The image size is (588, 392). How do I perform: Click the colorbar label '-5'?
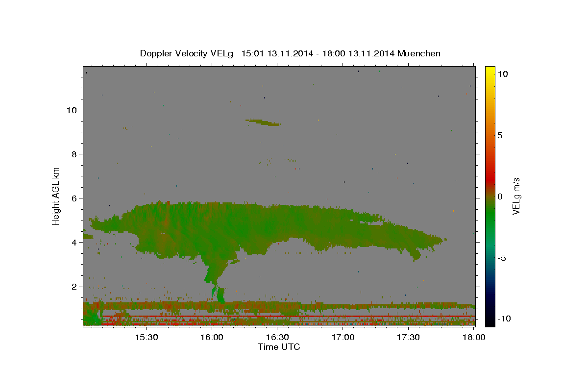pyautogui.click(x=503, y=258)
